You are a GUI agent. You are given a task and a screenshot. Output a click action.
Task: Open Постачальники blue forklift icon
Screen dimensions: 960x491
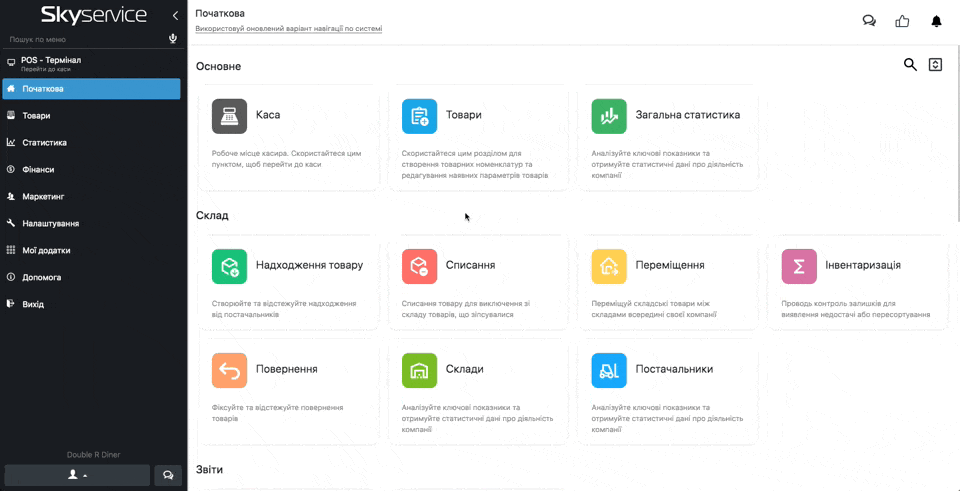pos(609,370)
